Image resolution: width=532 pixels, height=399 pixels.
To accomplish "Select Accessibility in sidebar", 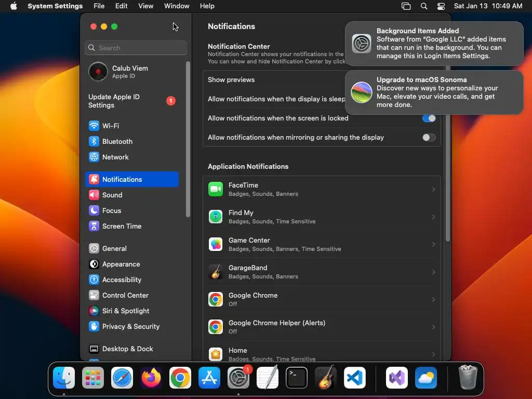I will 131,280.
